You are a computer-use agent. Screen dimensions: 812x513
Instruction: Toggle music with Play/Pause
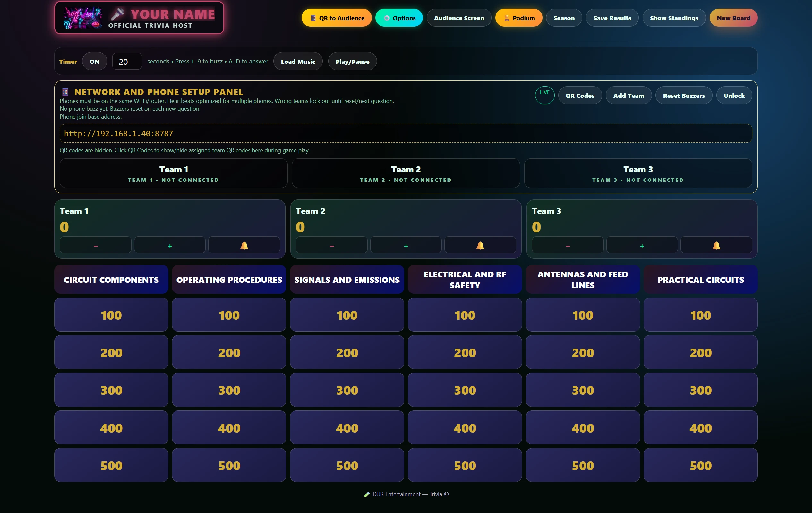pyautogui.click(x=352, y=61)
